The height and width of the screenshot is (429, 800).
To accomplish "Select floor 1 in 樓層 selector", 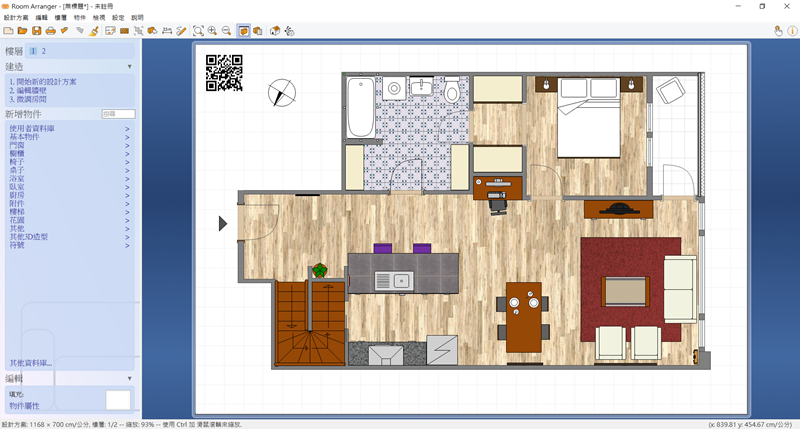I will pos(32,50).
